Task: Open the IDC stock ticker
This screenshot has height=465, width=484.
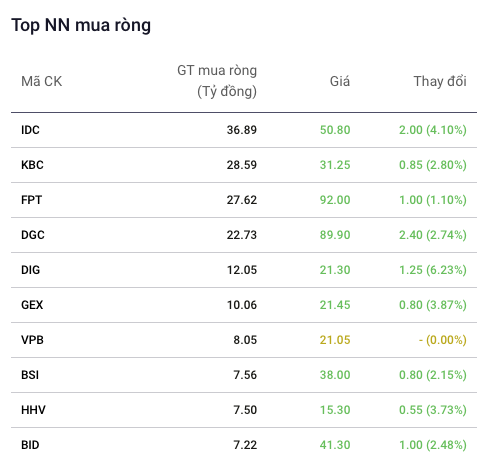Action: (x=30, y=130)
